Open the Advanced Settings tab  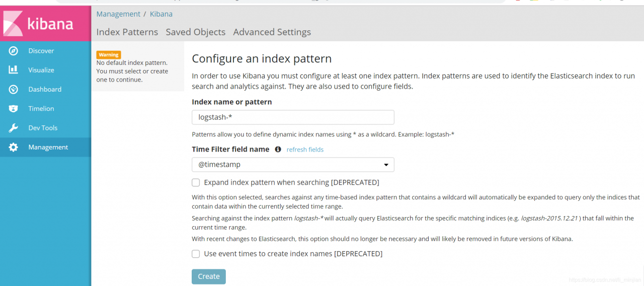(x=272, y=32)
